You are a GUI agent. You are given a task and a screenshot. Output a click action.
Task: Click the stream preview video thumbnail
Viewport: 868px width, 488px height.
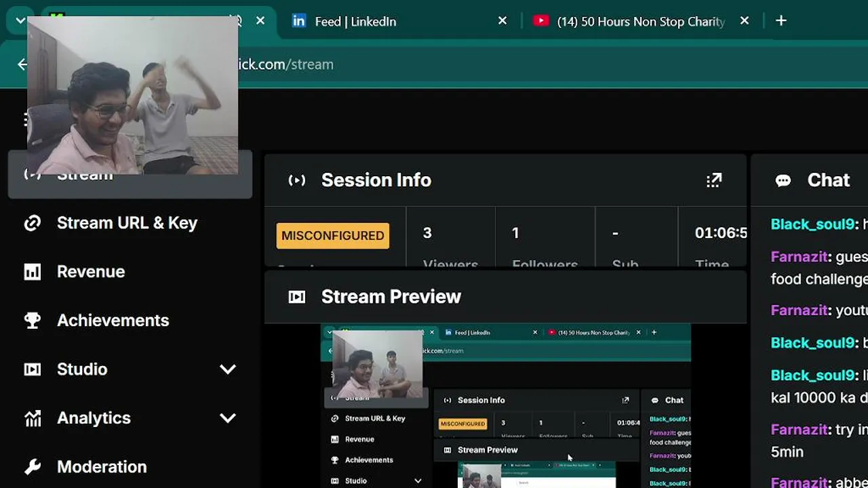click(506, 406)
